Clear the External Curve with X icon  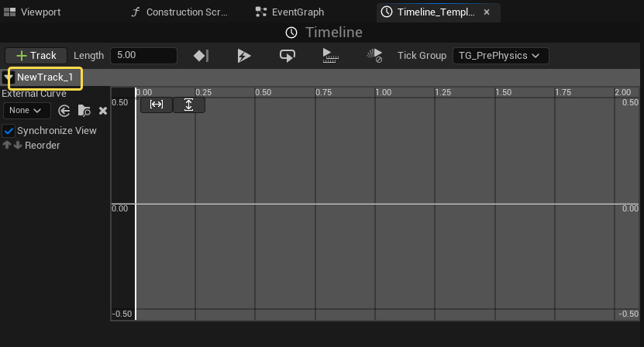[103, 111]
